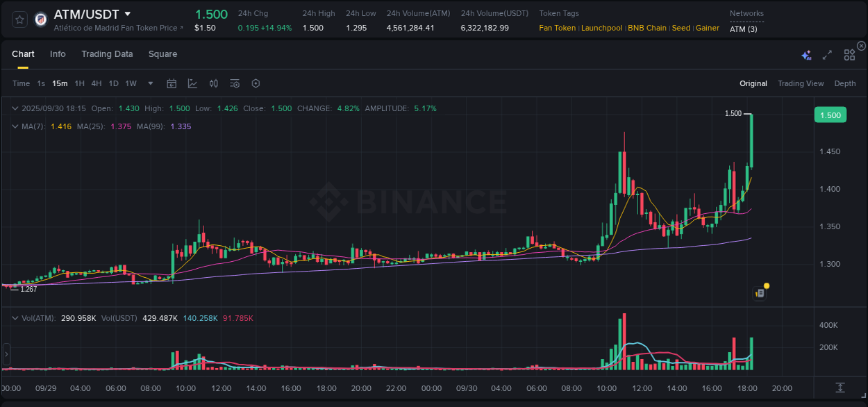This screenshot has height=407, width=868.
Task: Select the line chart style tool
Action: 192,83
